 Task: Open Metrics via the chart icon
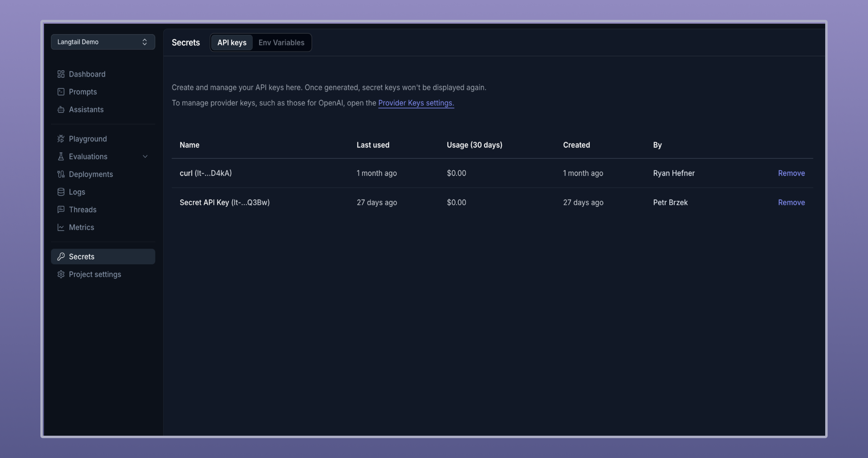61,227
